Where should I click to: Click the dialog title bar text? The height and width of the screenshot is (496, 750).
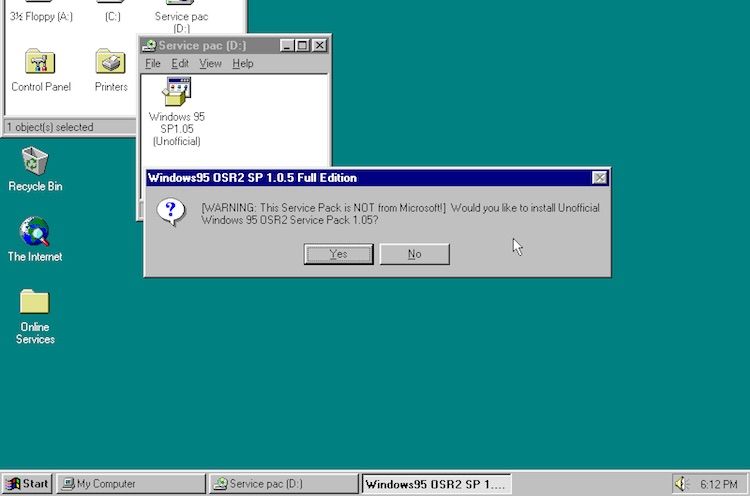tap(252, 178)
